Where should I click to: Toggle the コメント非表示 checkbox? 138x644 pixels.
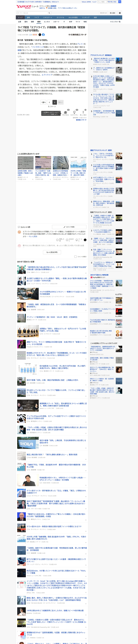[x=75, y=257]
